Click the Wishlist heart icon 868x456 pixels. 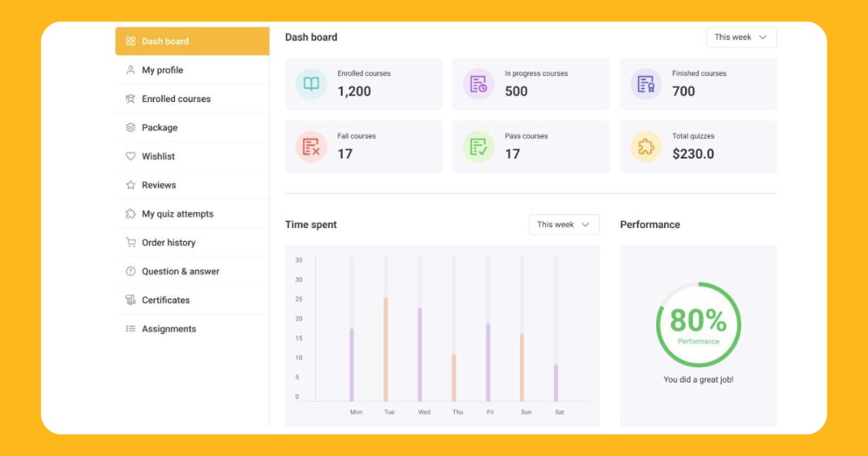130,156
